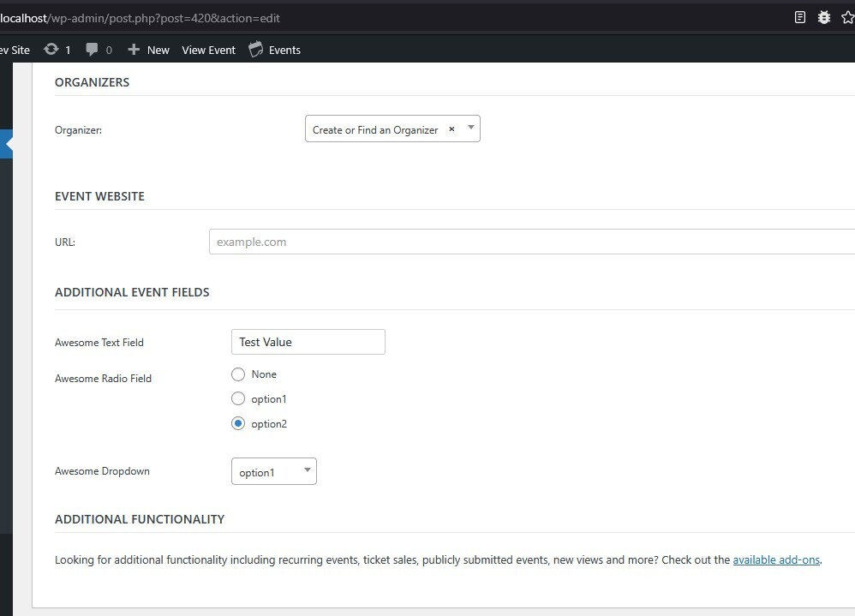
Task: Open the New menu in admin bar
Action: tap(158, 49)
